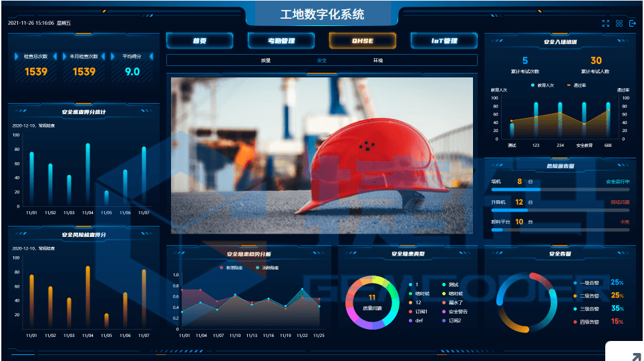644x361 pixels.
Task: Click the 一级告警 blue legend dot
Action: (575, 282)
